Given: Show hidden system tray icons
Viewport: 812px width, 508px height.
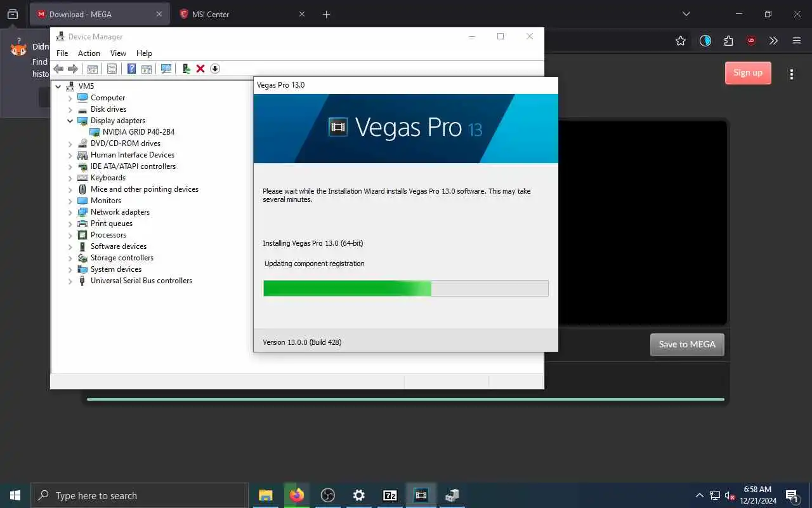Looking at the screenshot, I should click(x=700, y=496).
